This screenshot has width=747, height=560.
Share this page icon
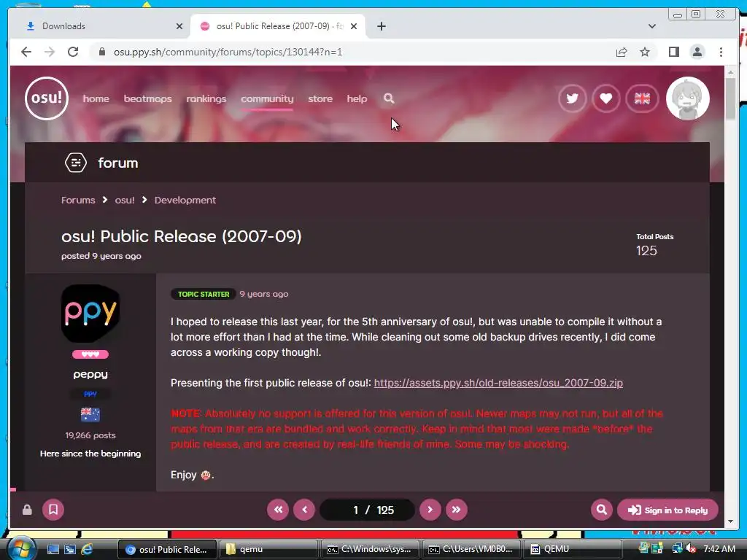click(x=622, y=52)
